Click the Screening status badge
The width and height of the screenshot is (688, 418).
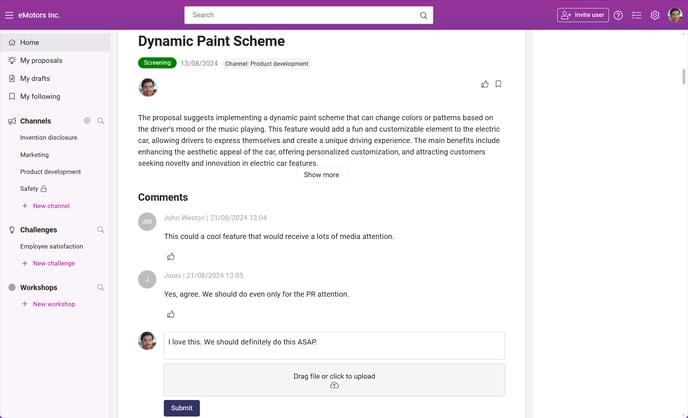157,63
